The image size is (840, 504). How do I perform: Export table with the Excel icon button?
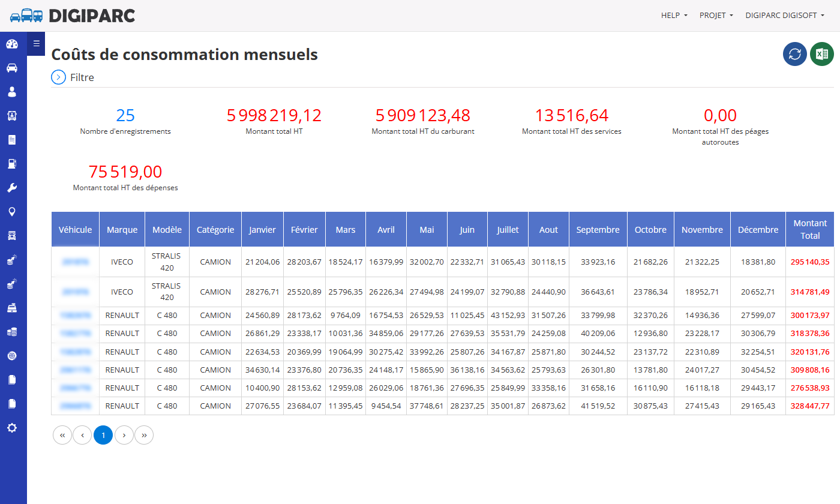coord(822,54)
